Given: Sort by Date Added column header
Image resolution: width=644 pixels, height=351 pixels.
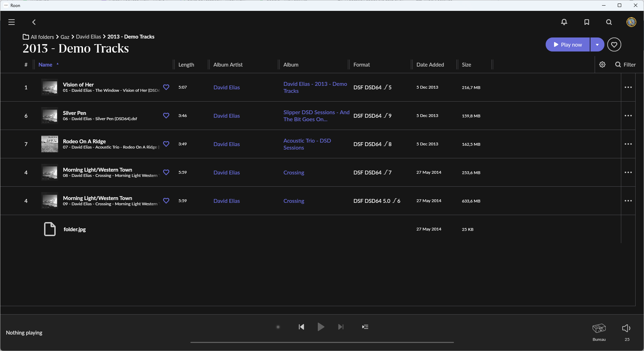Looking at the screenshot, I should tap(430, 64).
